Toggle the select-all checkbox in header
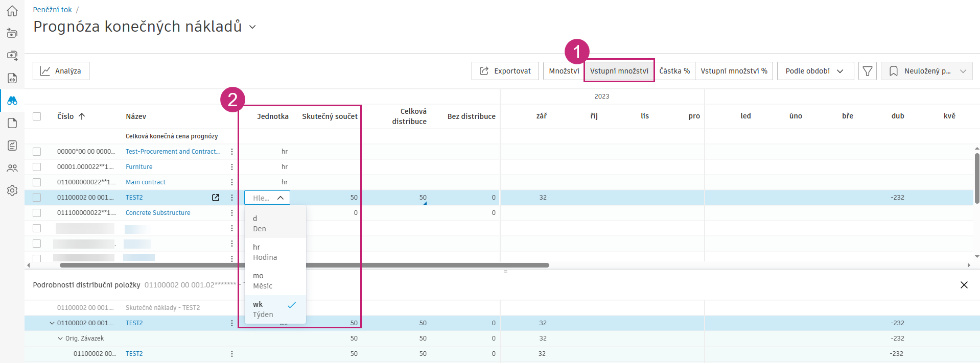Viewport: 980px width, 363px height. [x=37, y=116]
